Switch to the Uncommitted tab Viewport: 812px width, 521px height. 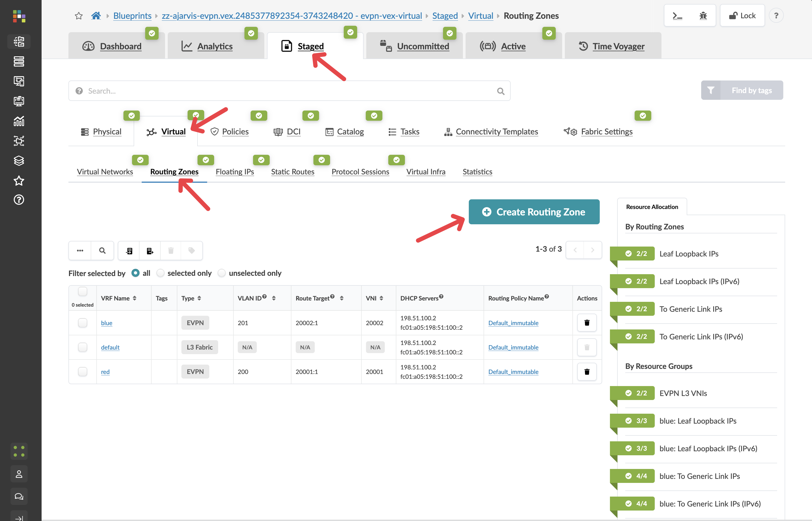(423, 46)
